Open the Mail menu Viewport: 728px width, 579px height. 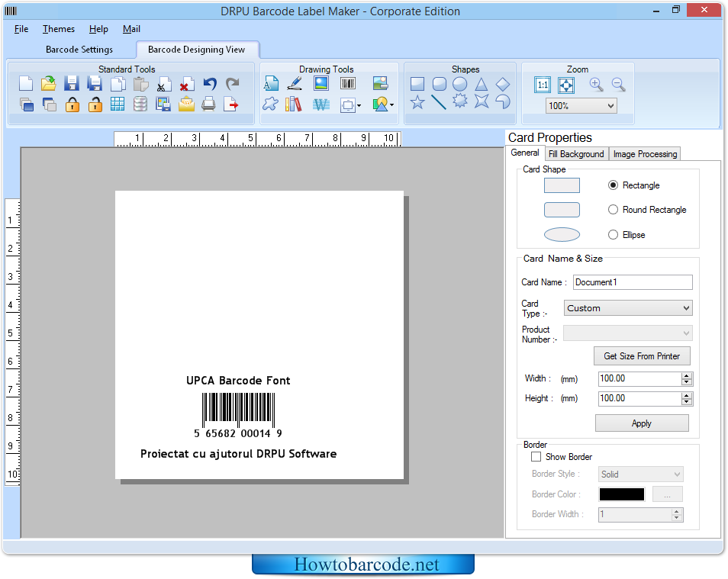tap(131, 29)
